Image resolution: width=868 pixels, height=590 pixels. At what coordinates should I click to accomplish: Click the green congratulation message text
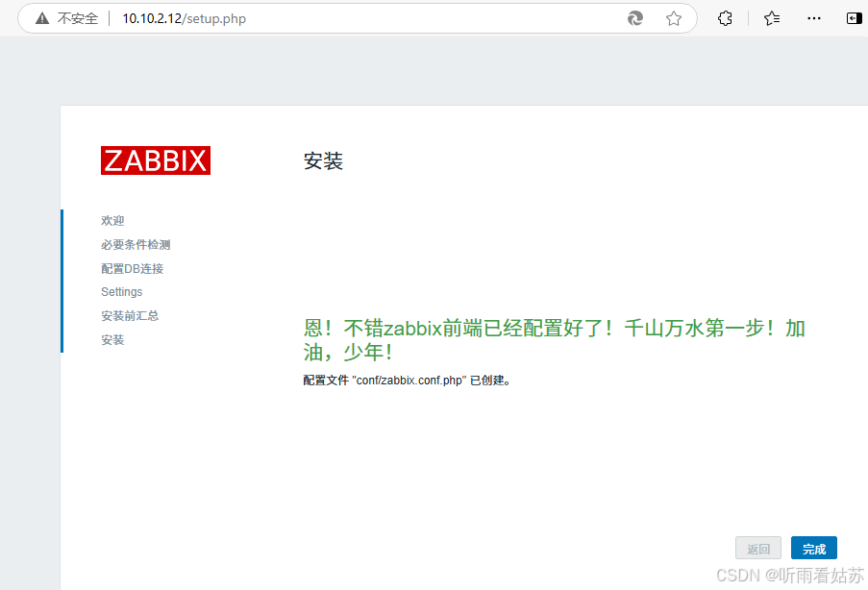554,340
